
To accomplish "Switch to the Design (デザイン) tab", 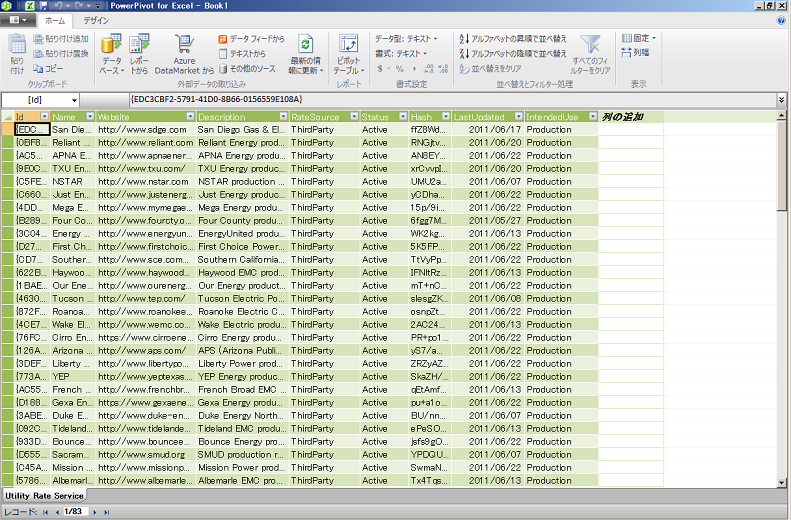I will click(x=96, y=21).
